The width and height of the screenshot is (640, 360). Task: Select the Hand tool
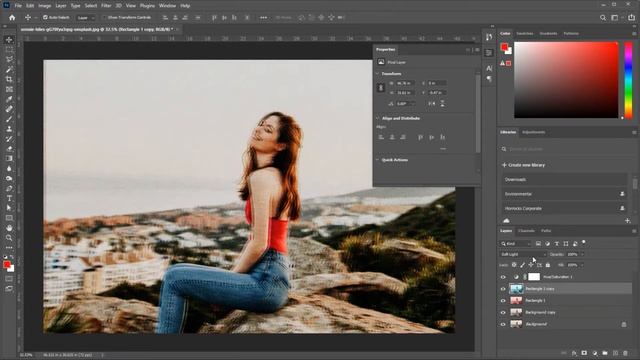9,228
